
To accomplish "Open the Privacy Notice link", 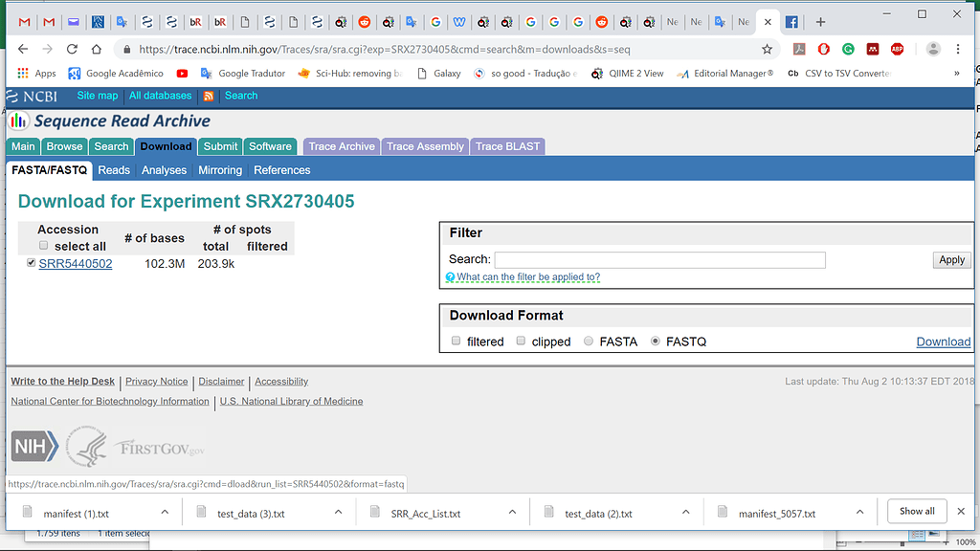I will pos(156,381).
